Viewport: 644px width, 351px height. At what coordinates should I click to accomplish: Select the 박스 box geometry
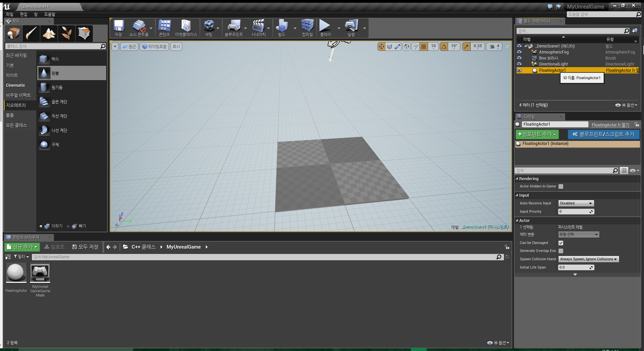[x=72, y=59]
